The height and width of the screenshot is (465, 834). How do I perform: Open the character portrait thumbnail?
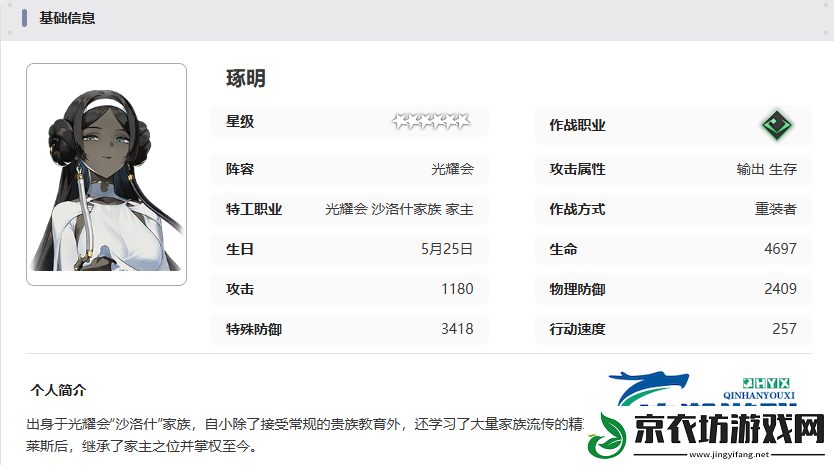[106, 175]
